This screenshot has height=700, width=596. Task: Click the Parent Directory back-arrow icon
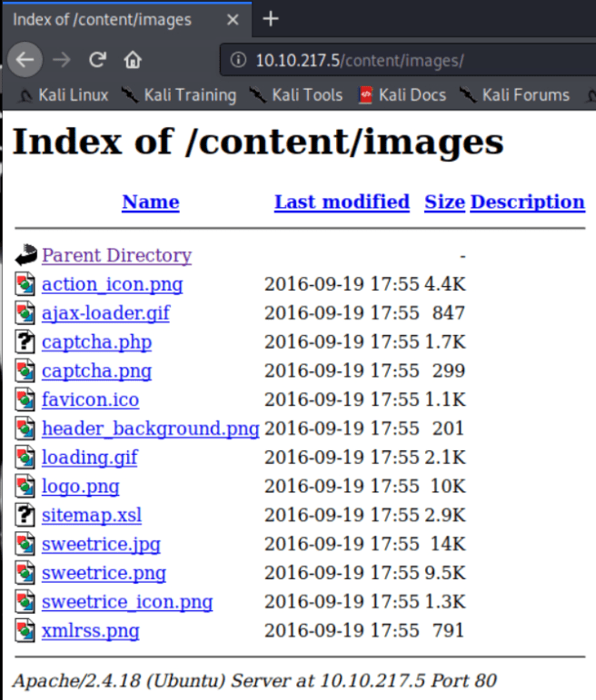[25, 256]
